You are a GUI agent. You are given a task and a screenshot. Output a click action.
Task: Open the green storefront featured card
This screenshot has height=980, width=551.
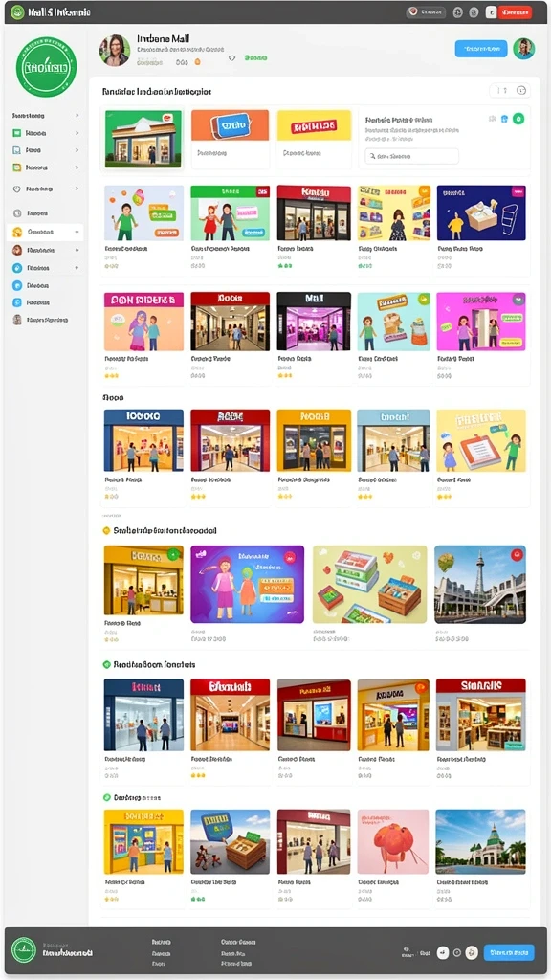pyautogui.click(x=143, y=138)
